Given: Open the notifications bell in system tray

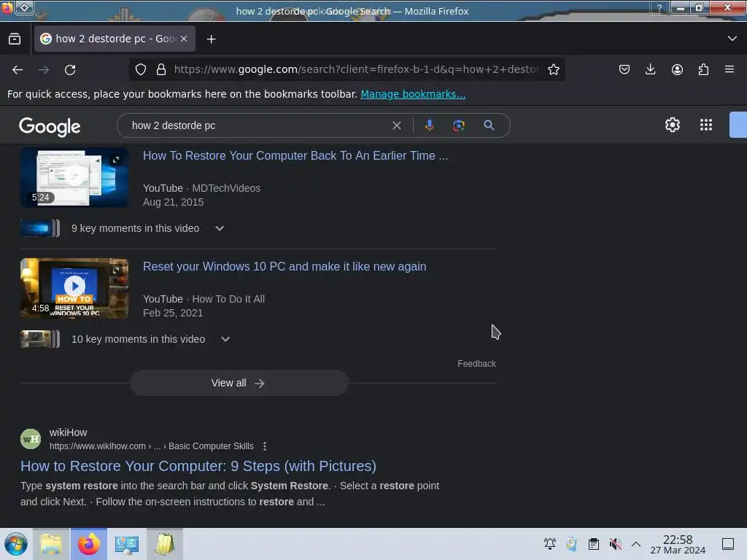Looking at the screenshot, I should click(550, 544).
